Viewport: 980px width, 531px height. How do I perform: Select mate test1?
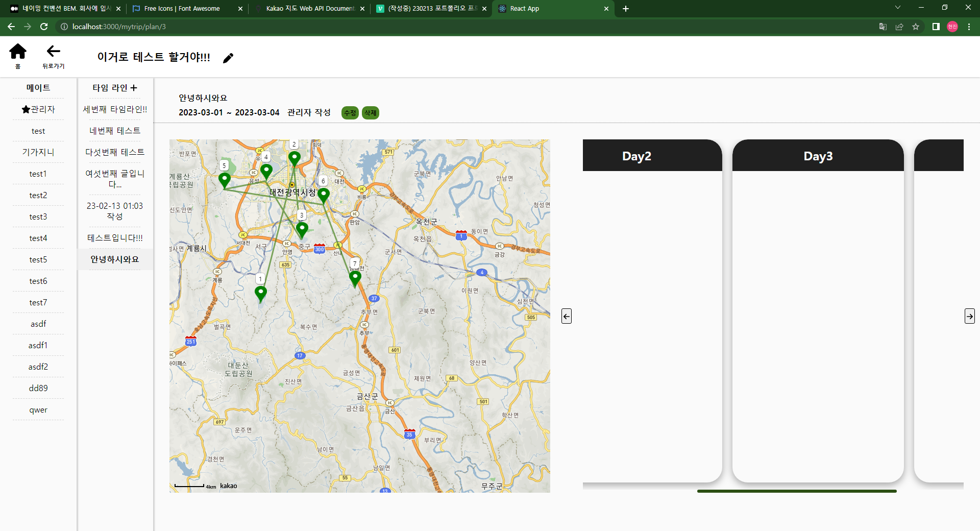[x=38, y=174]
